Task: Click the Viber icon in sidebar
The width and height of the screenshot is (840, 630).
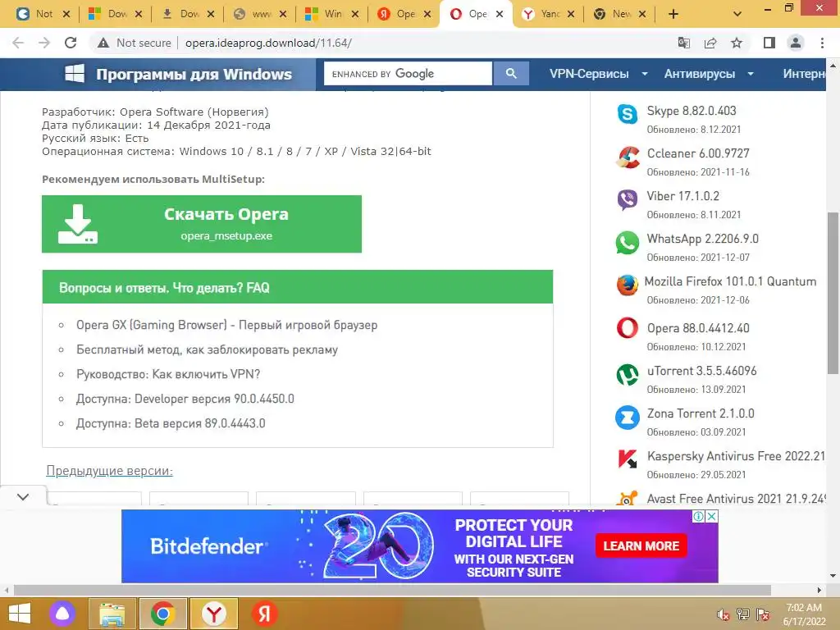Action: coord(628,200)
